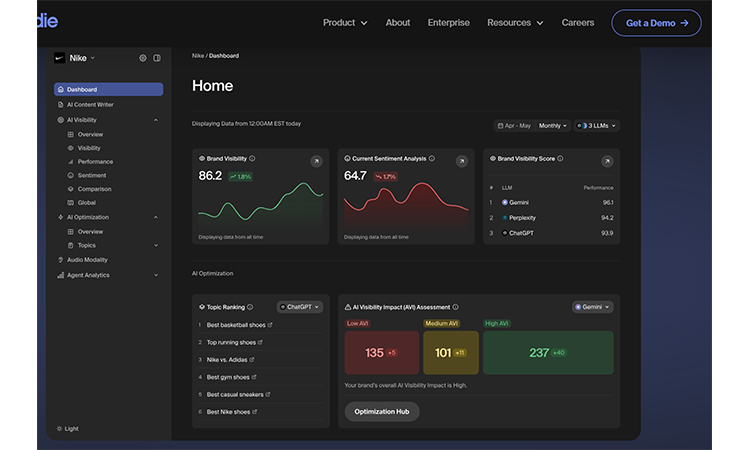
Task: Click the Audio Modality microphone icon
Action: 60,260
